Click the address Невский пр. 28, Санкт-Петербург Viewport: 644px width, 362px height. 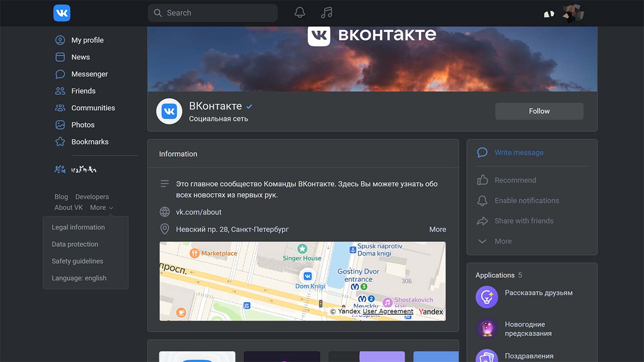tap(232, 229)
